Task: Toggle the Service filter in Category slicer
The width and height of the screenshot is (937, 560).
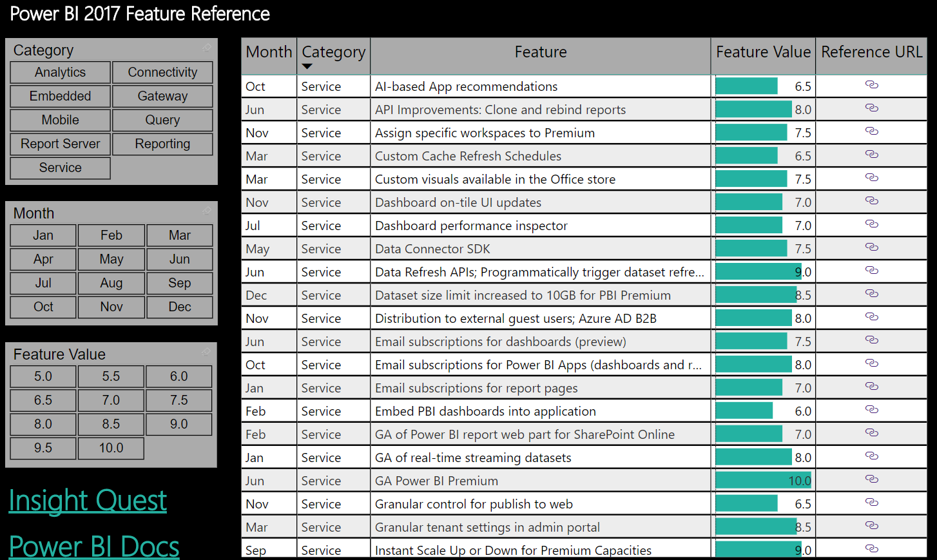Action: [60, 168]
